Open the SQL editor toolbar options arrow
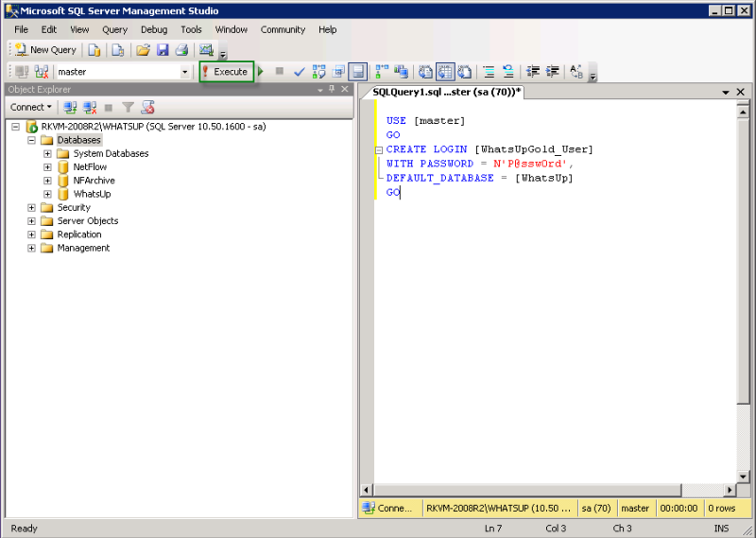 tap(593, 74)
